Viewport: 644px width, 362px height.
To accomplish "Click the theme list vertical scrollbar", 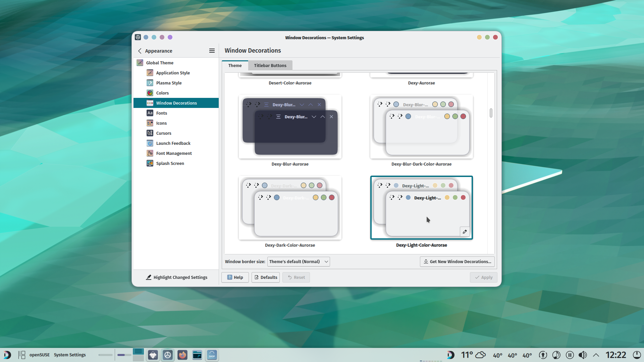I will coord(491,113).
